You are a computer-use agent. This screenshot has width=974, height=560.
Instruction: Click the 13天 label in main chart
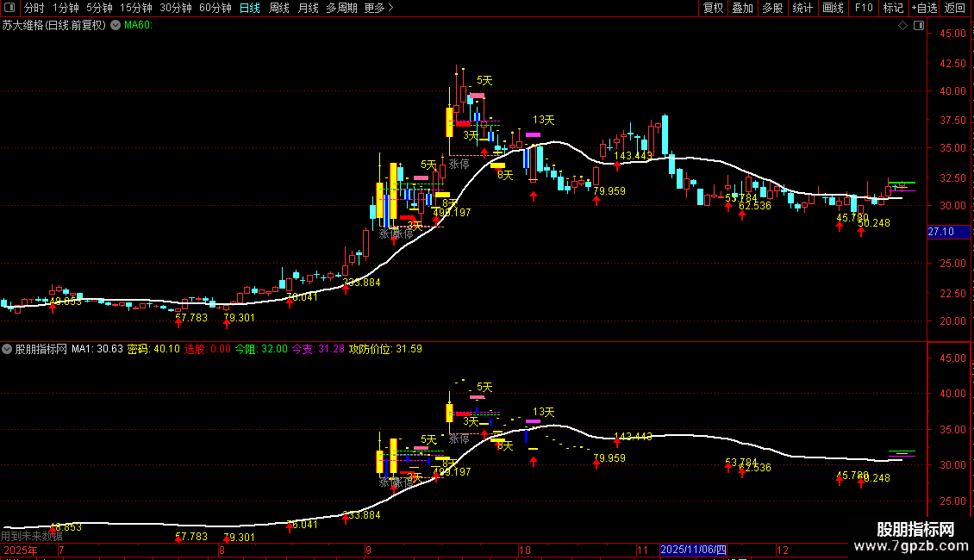click(544, 120)
